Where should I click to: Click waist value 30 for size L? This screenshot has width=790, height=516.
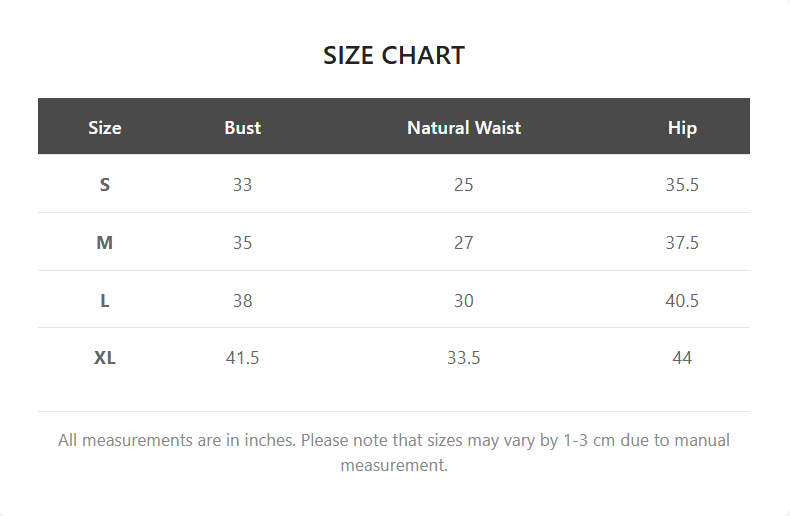tap(464, 301)
